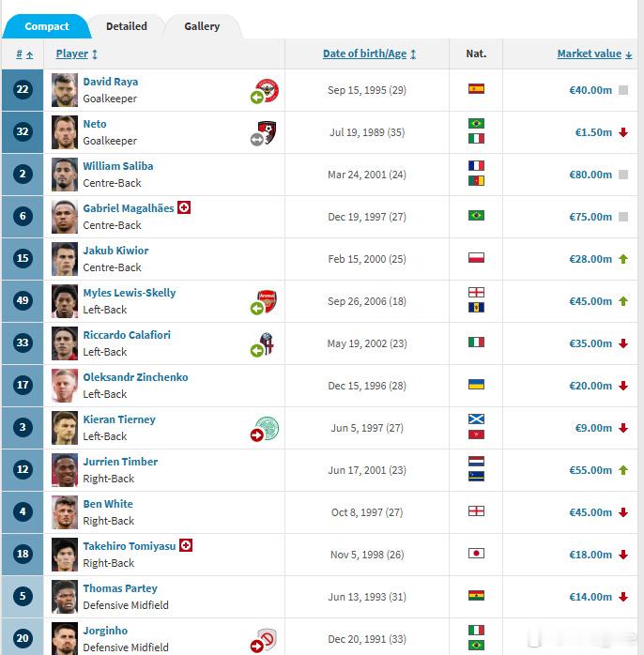
Task: Click Ben White's player photo thumbnail
Action: pos(65,512)
